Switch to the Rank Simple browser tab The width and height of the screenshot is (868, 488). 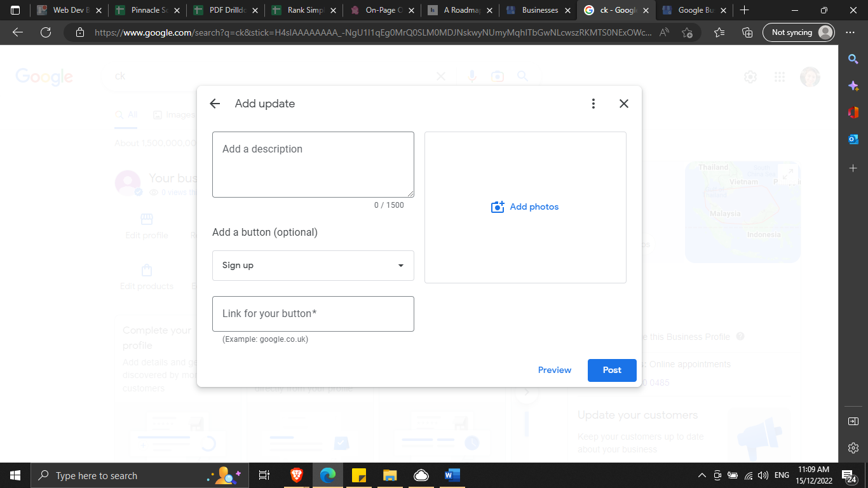pos(304,10)
